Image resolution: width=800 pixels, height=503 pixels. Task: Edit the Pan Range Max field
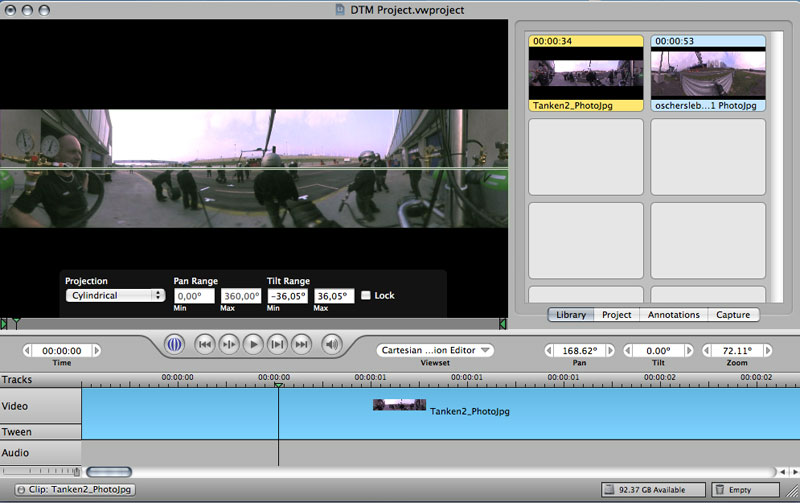pos(241,296)
